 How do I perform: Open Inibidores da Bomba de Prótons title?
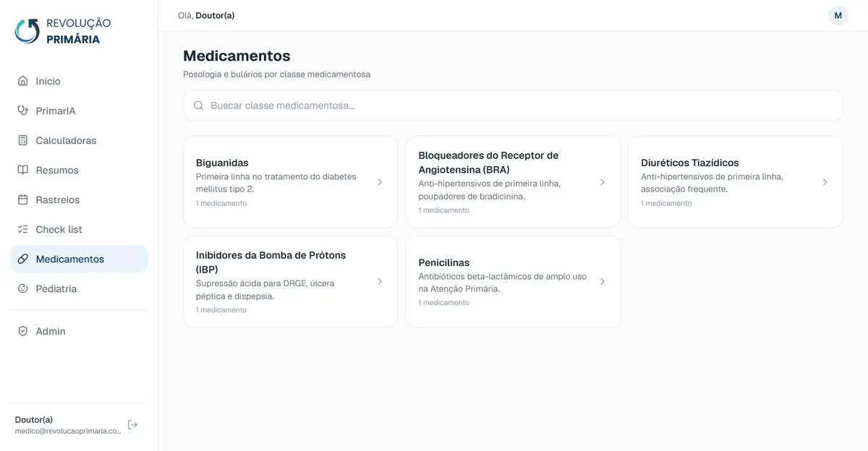point(271,262)
